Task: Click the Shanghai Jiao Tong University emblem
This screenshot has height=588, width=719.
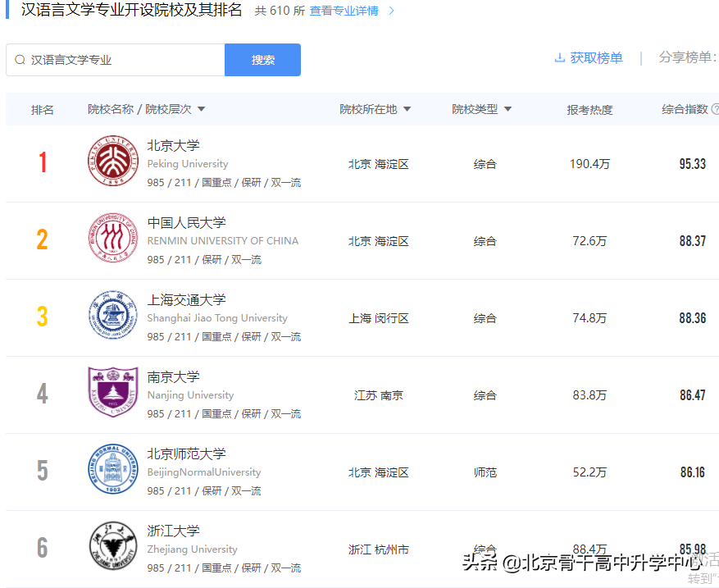Action: (112, 317)
